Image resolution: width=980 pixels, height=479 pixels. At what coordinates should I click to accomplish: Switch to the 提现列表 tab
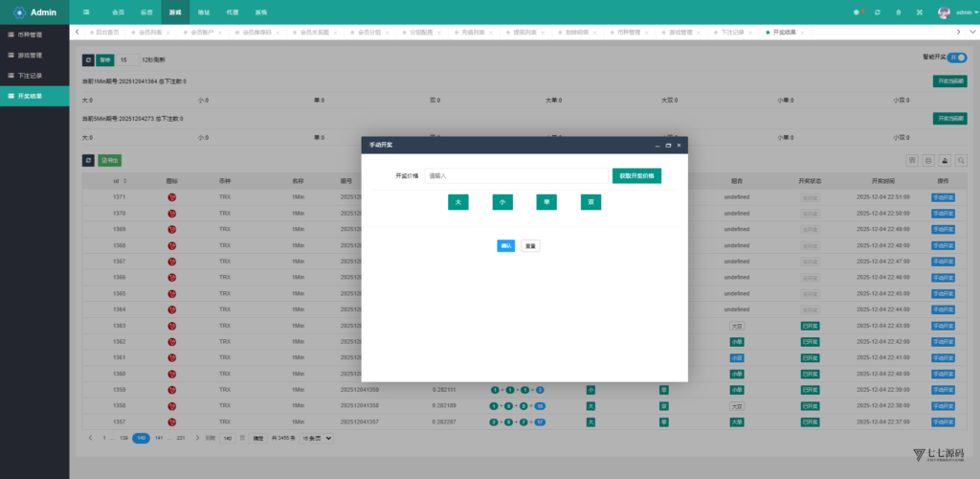525,32
